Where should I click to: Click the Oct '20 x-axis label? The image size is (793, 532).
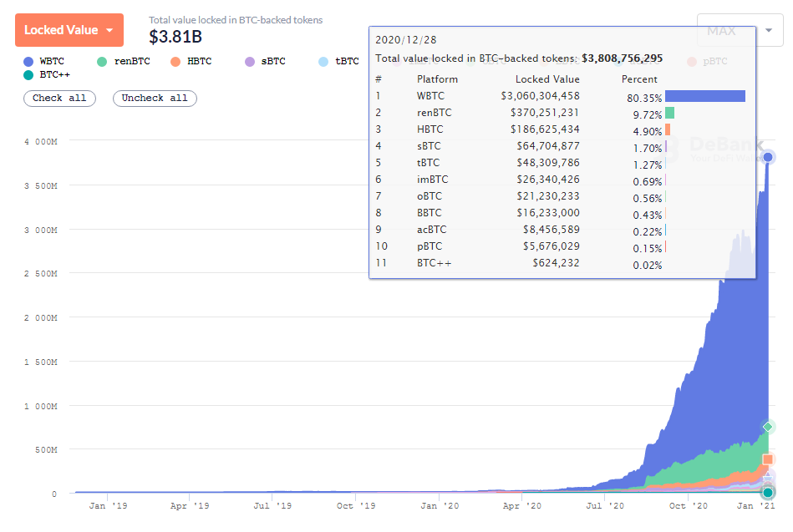pos(689,506)
